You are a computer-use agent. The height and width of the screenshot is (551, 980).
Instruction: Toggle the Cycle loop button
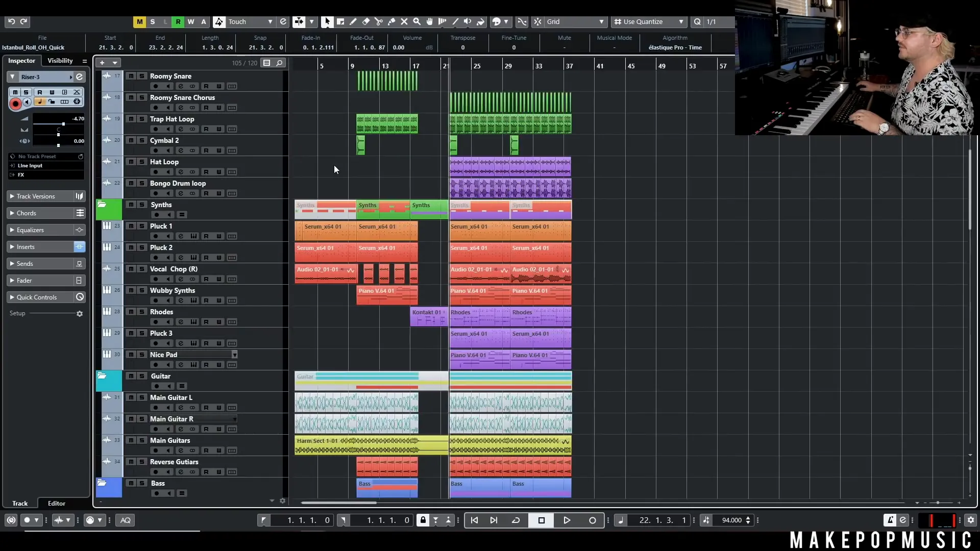click(516, 520)
